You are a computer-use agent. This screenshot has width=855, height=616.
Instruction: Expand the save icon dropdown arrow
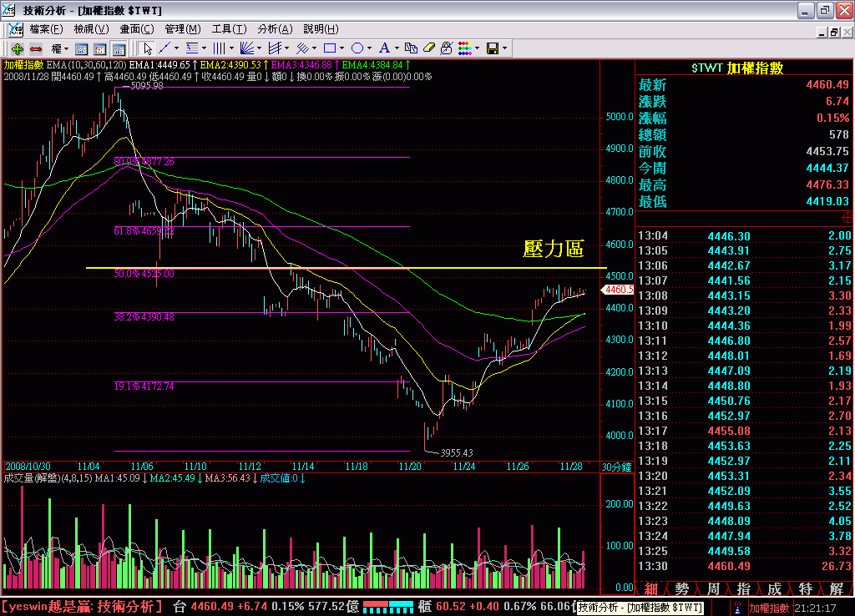(504, 48)
